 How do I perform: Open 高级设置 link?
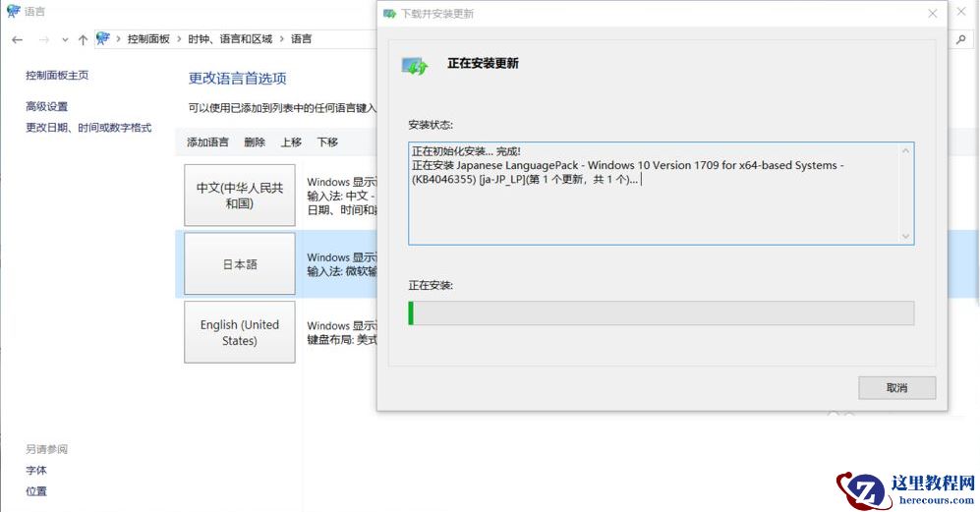(x=47, y=106)
